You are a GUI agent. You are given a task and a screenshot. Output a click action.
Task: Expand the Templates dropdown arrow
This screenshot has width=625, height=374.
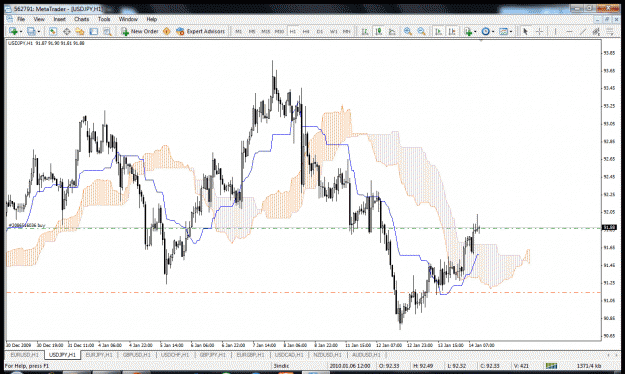pyautogui.click(x=511, y=31)
